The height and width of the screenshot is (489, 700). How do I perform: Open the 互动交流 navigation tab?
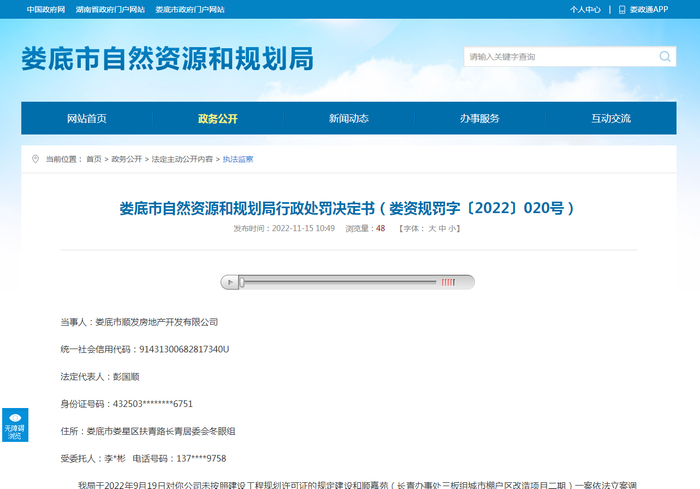click(x=611, y=118)
